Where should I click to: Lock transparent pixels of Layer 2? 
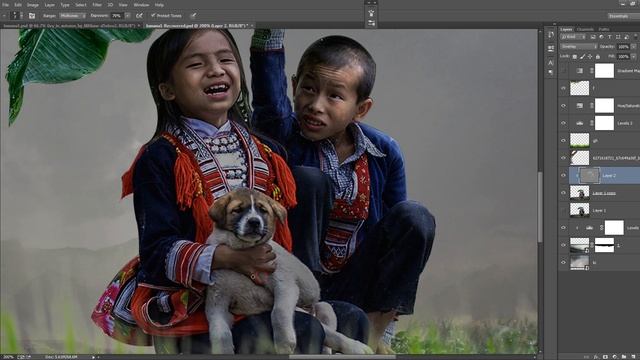point(575,56)
